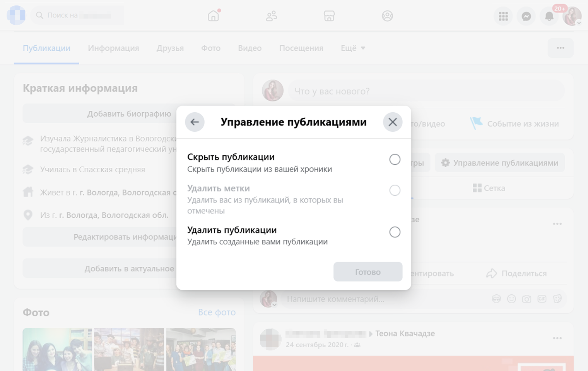588x371 pixels.
Task: Expand the Ещё dropdown
Action: [x=353, y=48]
